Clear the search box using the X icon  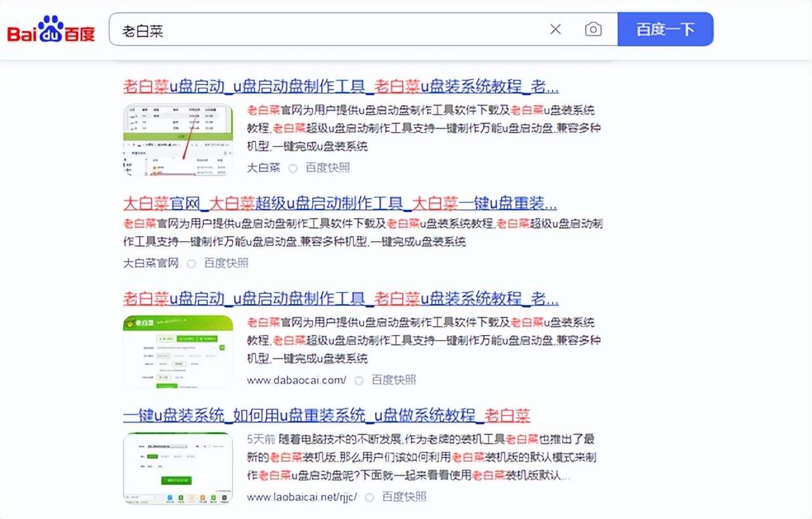tap(555, 29)
